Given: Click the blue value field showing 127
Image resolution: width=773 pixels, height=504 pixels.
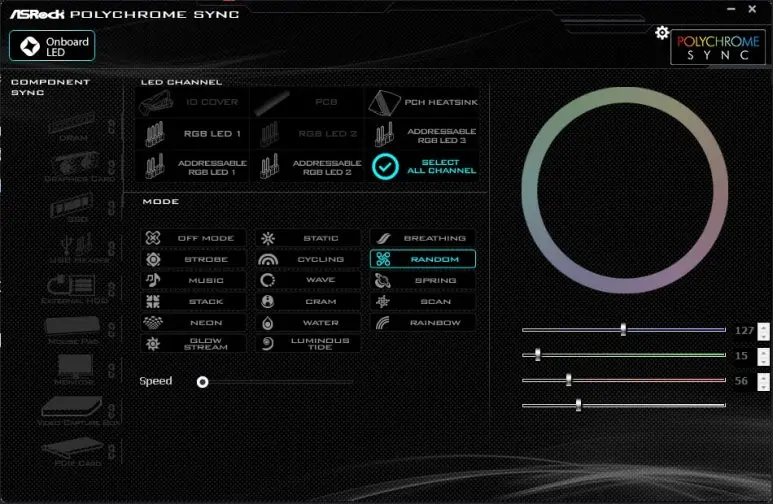Looking at the screenshot, I should pyautogui.click(x=744, y=330).
